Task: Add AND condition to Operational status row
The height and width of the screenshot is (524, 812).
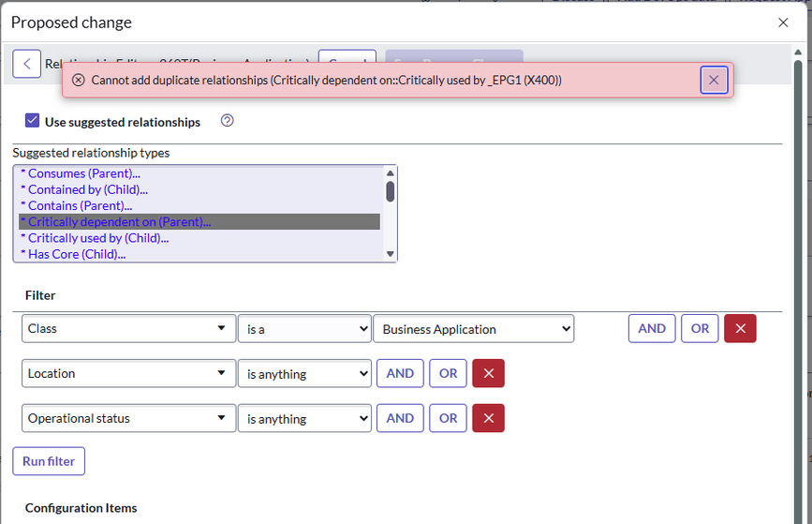Action: pos(400,418)
